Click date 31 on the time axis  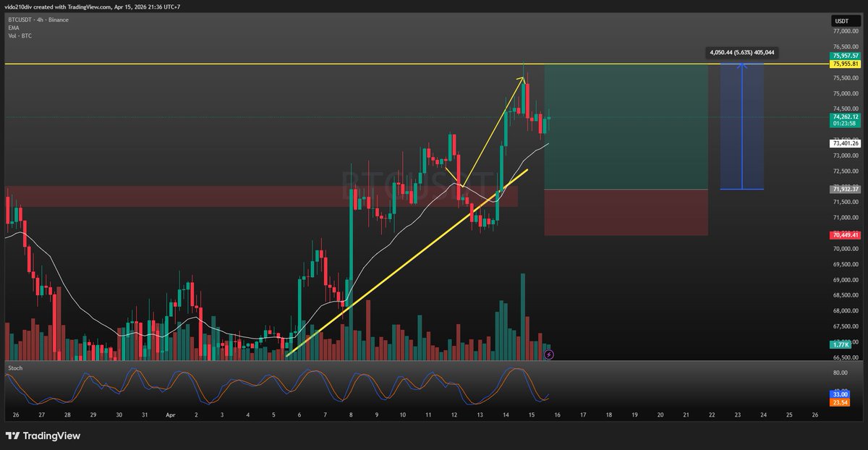(x=145, y=416)
